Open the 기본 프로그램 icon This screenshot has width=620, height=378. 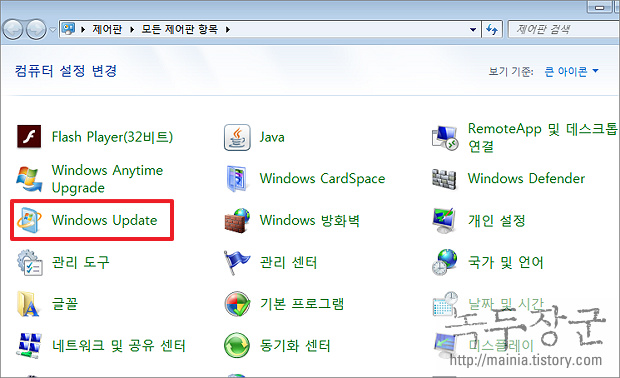coord(237,304)
